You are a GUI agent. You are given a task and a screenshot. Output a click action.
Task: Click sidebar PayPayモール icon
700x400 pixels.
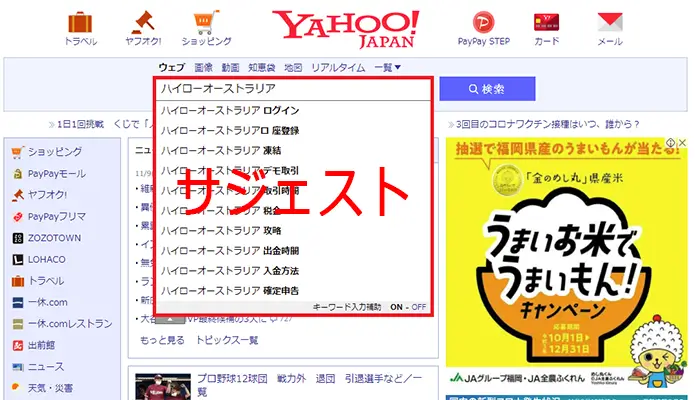click(17, 174)
